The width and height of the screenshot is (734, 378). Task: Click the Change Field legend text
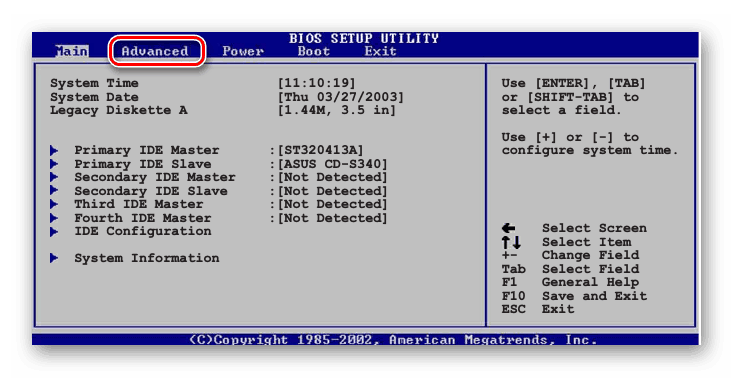pyautogui.click(x=590, y=255)
